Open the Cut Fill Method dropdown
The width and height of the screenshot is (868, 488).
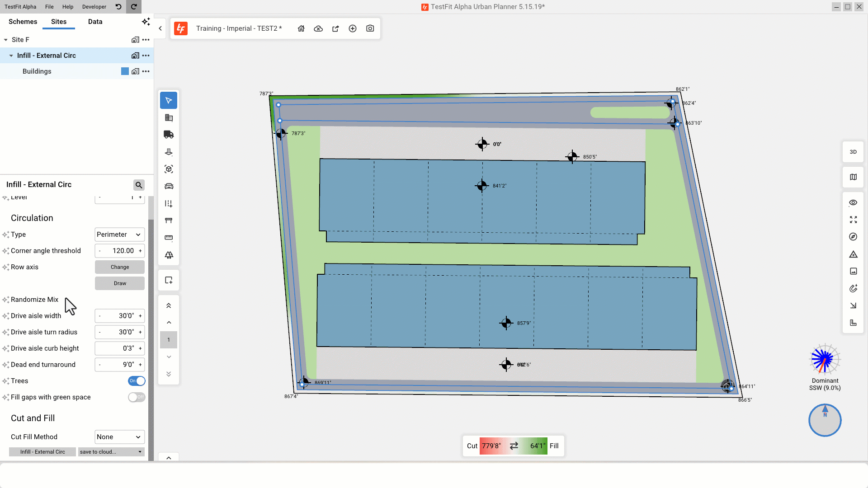(x=119, y=437)
